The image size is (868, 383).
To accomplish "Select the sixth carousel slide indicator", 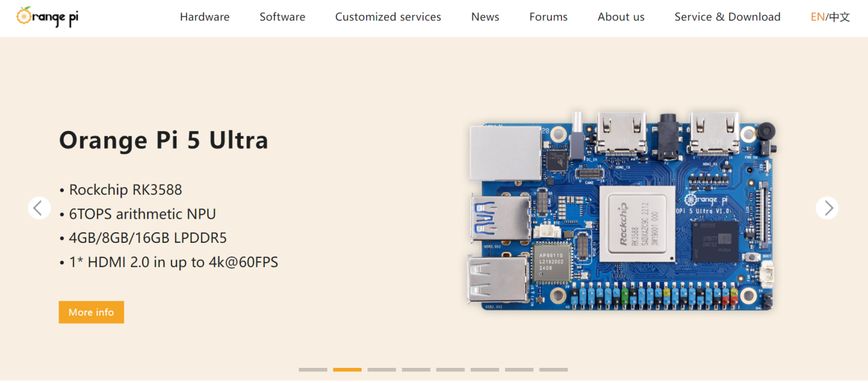I will (x=485, y=370).
